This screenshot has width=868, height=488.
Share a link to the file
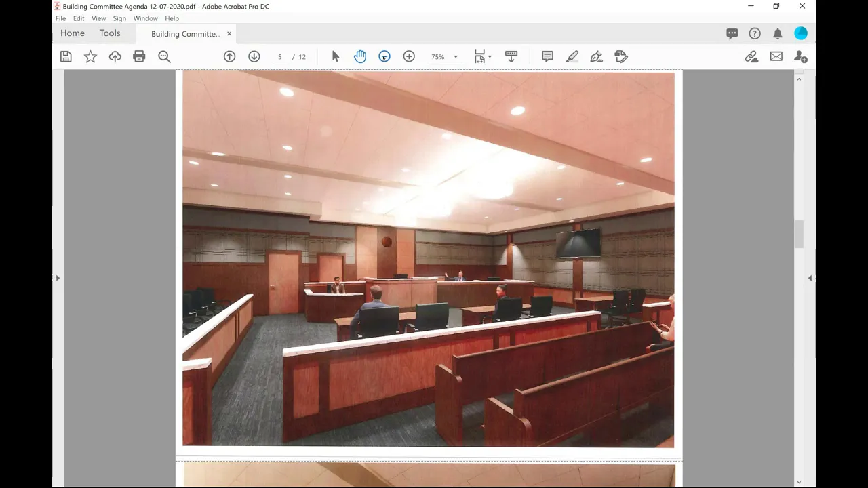point(751,57)
